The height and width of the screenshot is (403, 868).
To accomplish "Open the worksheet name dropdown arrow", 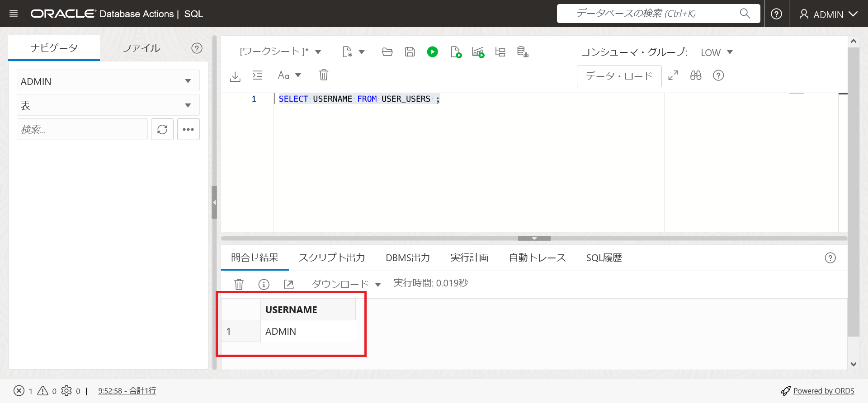I will point(318,52).
